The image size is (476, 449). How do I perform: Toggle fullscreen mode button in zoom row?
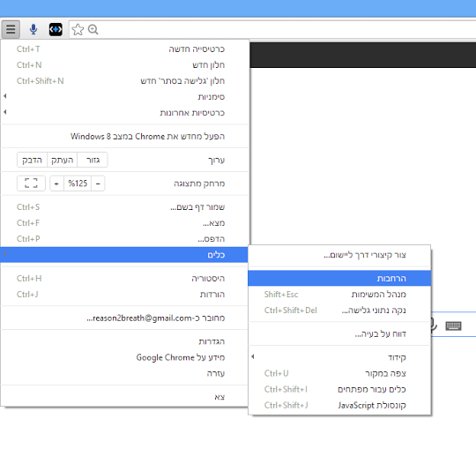(x=31, y=183)
